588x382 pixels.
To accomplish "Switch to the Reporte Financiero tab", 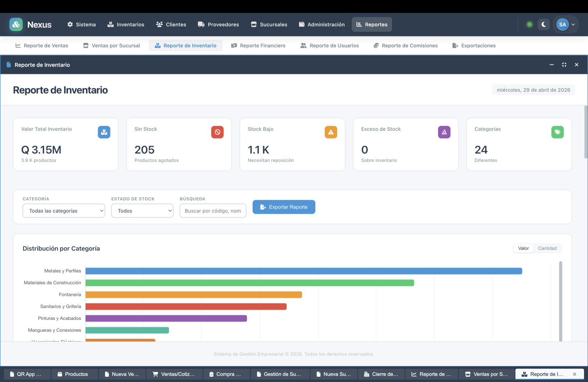I will 258,45.
